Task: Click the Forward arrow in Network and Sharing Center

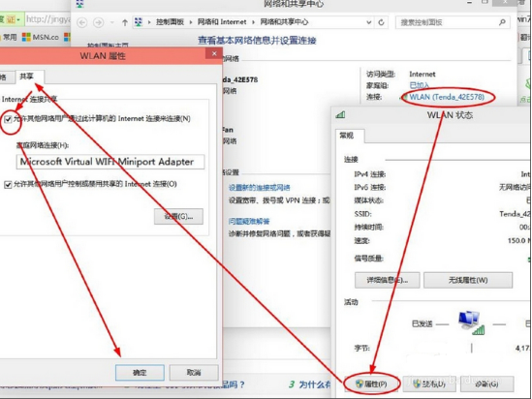Action: pos(99,22)
